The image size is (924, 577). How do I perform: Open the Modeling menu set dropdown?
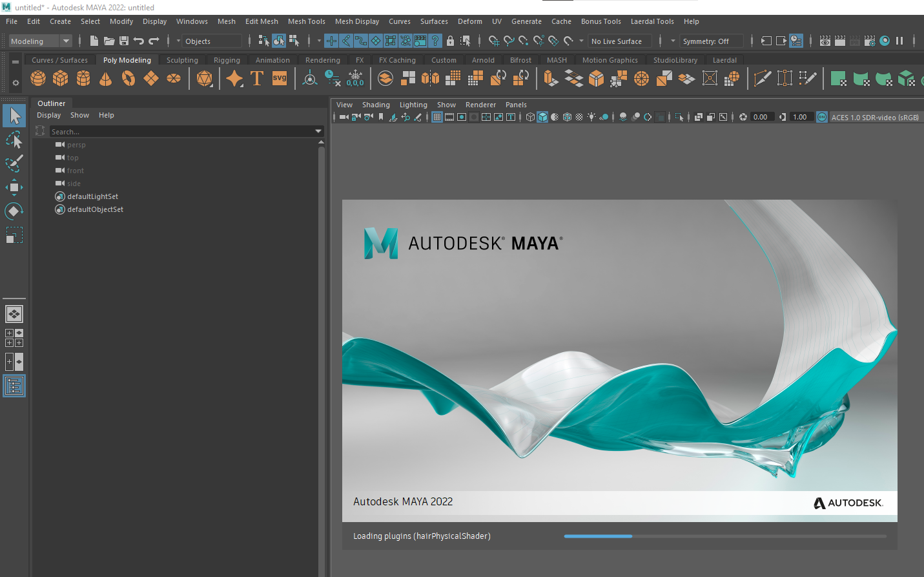pyautogui.click(x=41, y=41)
